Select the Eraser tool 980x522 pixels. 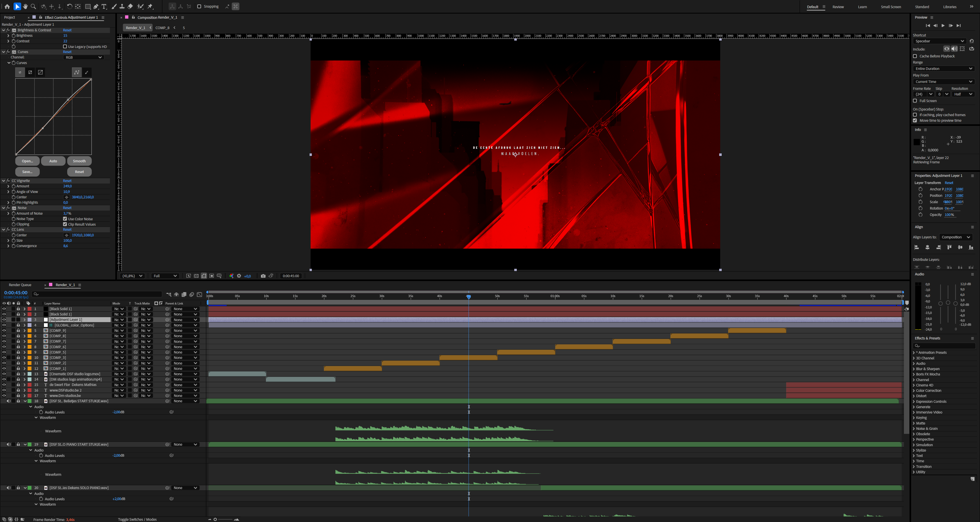tap(130, 6)
